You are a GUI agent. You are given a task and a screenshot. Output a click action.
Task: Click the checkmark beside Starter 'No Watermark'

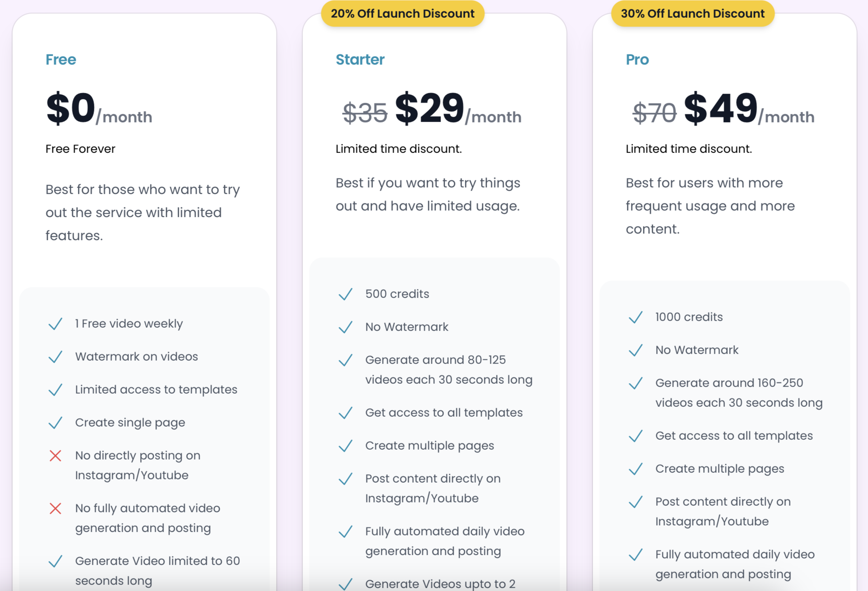[345, 327]
